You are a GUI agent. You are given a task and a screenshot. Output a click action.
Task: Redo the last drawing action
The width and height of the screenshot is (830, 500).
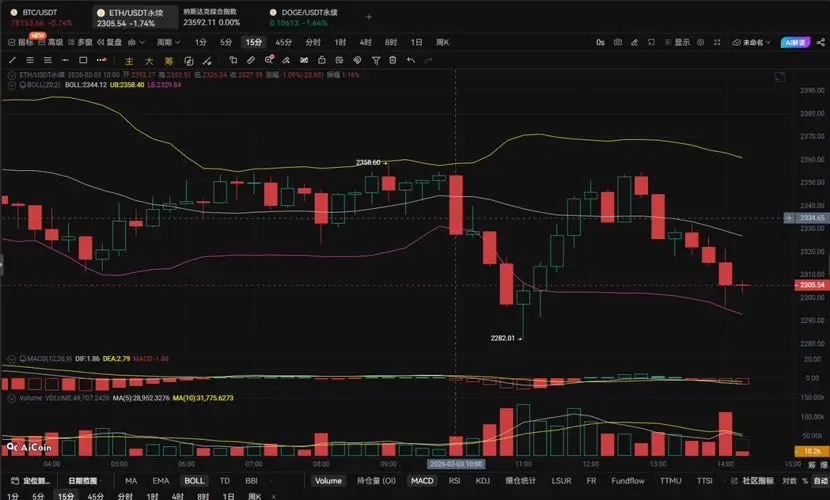[428, 60]
